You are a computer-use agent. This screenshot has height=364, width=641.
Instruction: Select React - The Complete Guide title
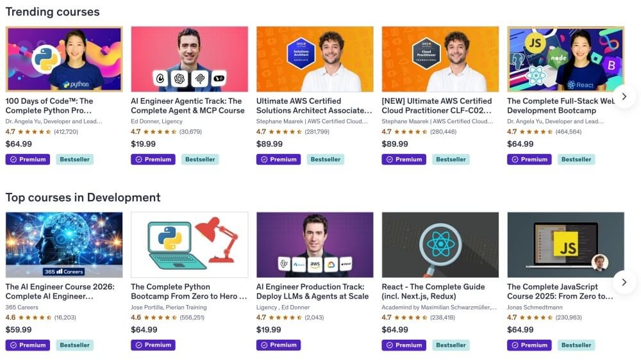point(433,292)
